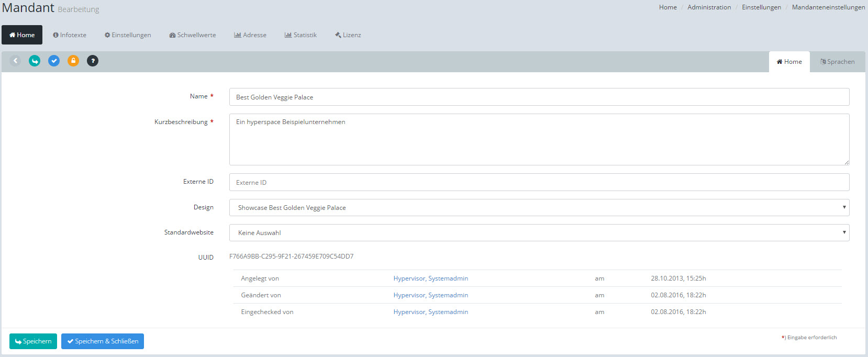Open help via the black question mark icon

(93, 61)
